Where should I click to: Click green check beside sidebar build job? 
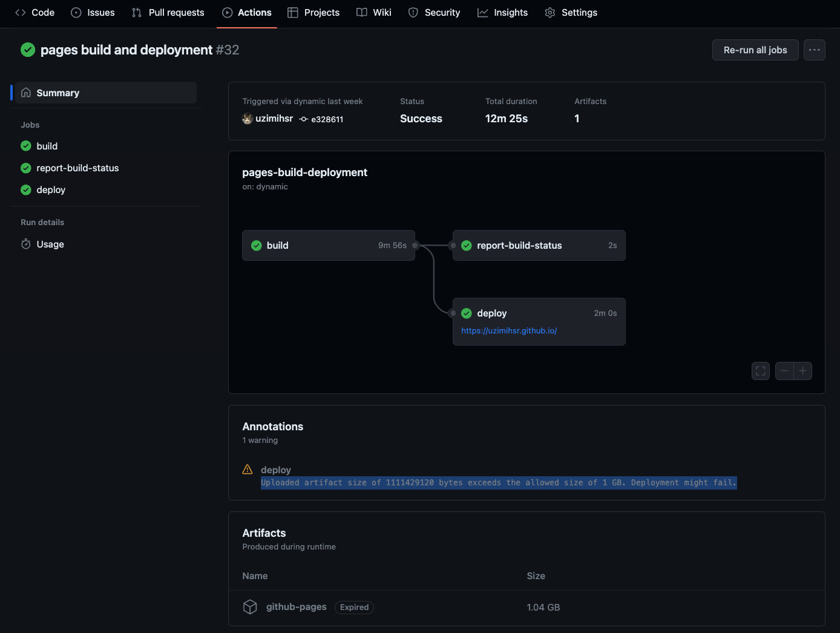tap(26, 146)
